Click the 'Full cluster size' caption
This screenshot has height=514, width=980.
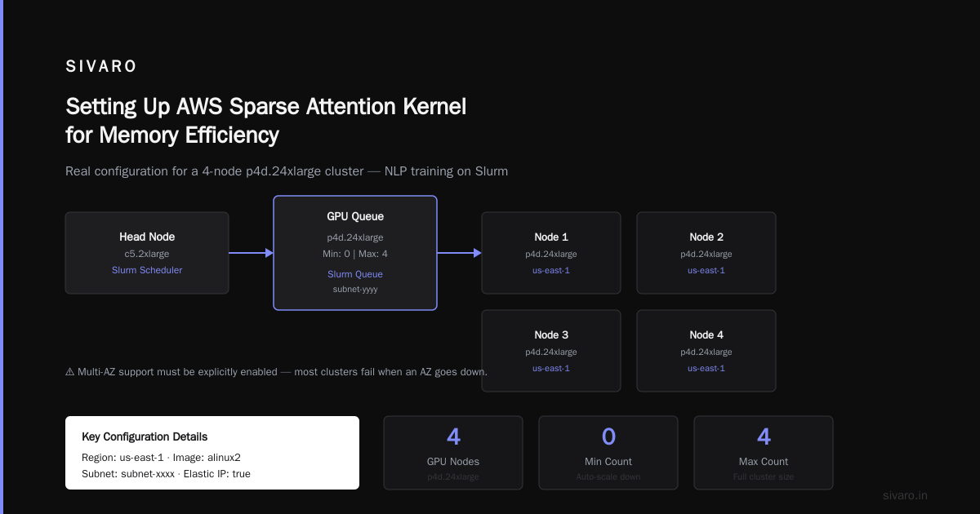(764, 476)
